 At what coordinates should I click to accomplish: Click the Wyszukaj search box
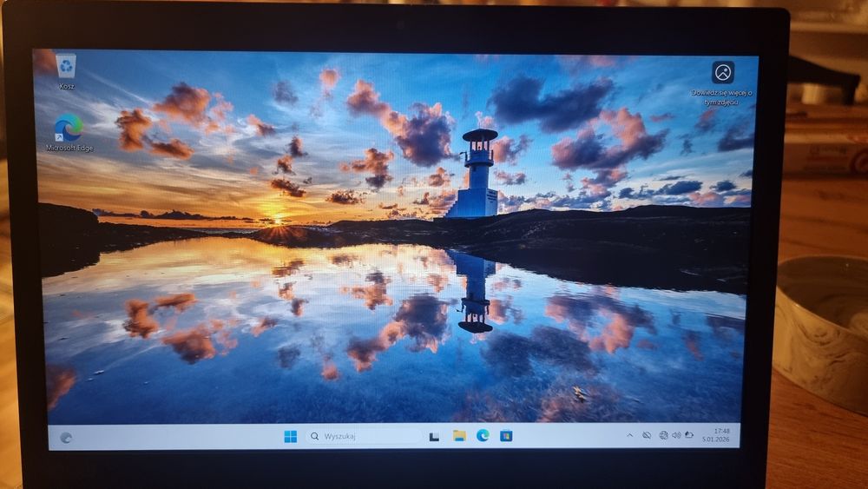tap(365, 436)
